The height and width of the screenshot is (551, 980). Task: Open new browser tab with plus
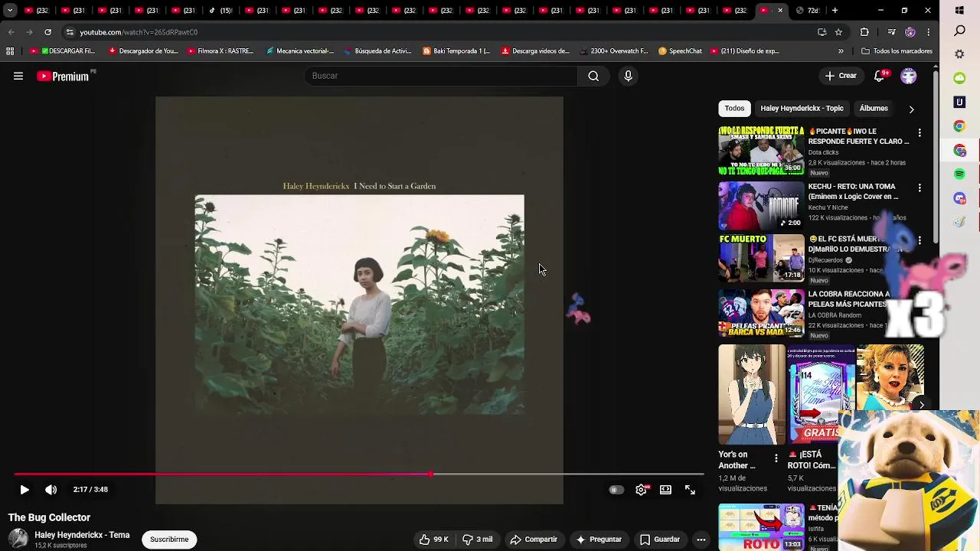pyautogui.click(x=835, y=11)
